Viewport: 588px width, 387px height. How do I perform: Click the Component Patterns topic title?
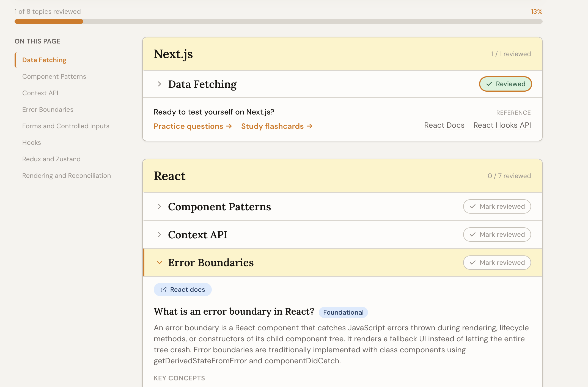click(x=219, y=206)
